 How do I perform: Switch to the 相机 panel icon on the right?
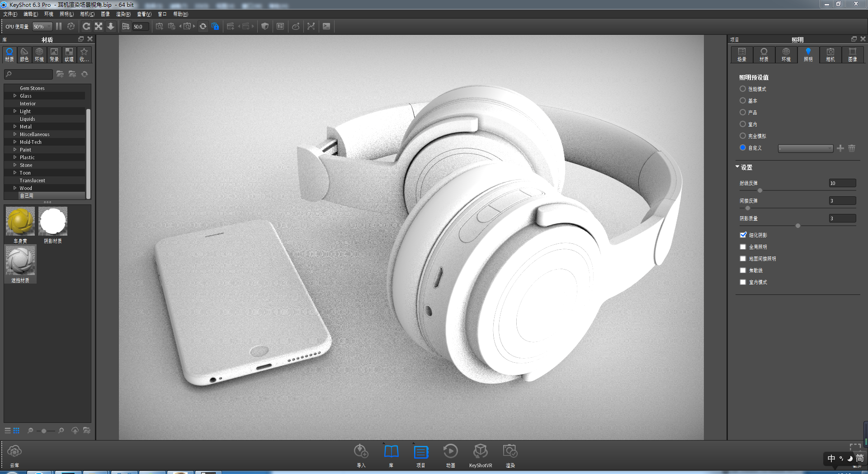coord(830,54)
